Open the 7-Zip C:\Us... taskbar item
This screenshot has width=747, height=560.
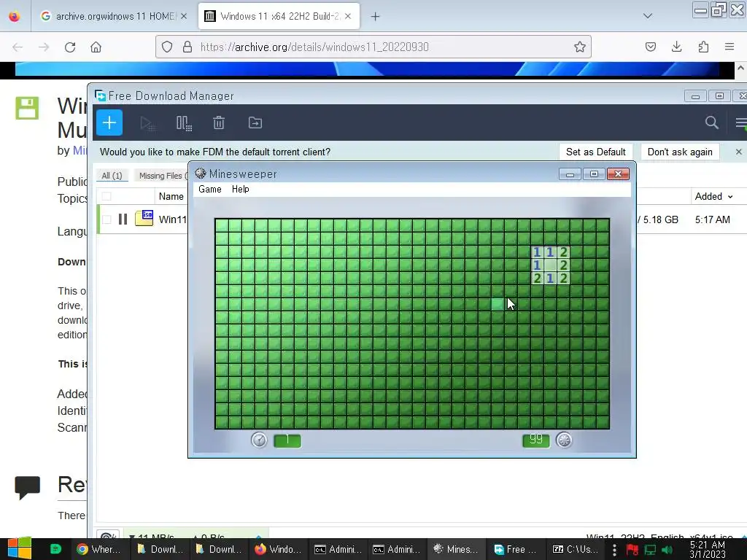[x=576, y=549]
